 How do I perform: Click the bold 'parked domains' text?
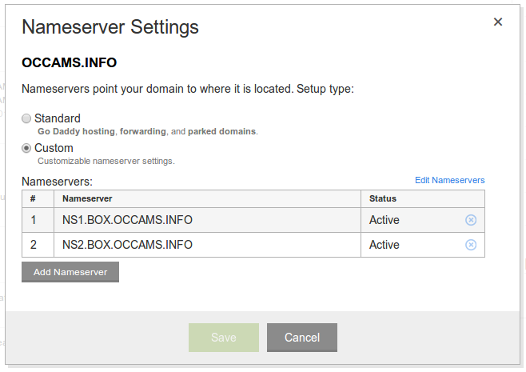[x=222, y=131]
